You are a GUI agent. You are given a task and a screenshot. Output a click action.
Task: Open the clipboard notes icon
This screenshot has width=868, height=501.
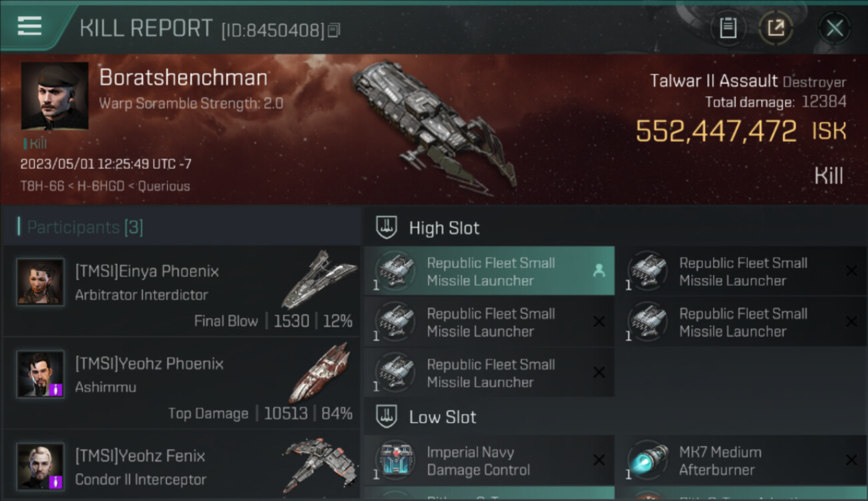coord(728,28)
